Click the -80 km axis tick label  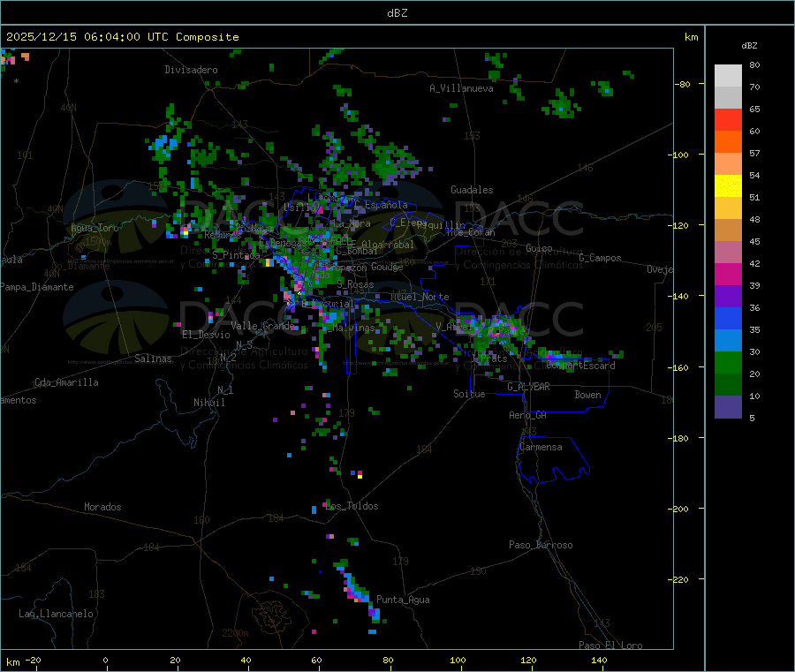pyautogui.click(x=683, y=84)
